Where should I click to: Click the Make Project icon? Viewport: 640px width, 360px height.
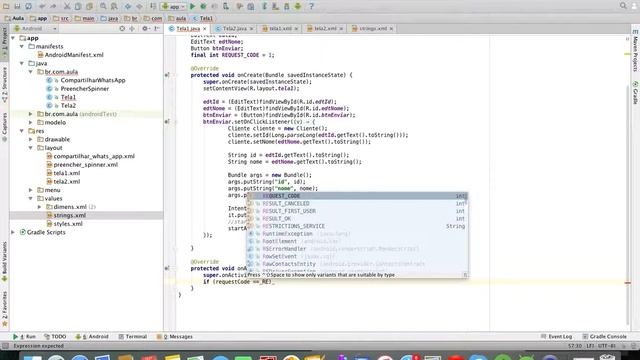[x=153, y=6]
